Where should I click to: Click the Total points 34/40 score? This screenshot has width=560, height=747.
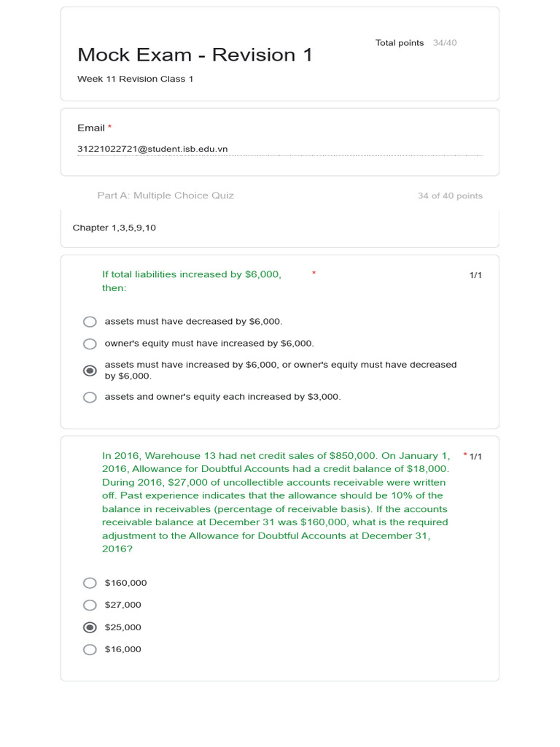[x=416, y=43]
